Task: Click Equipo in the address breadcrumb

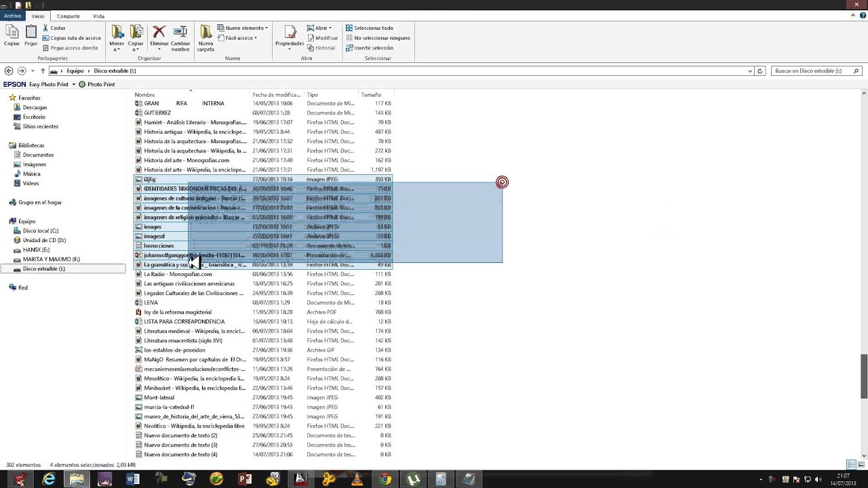Action: pyautogui.click(x=75, y=70)
